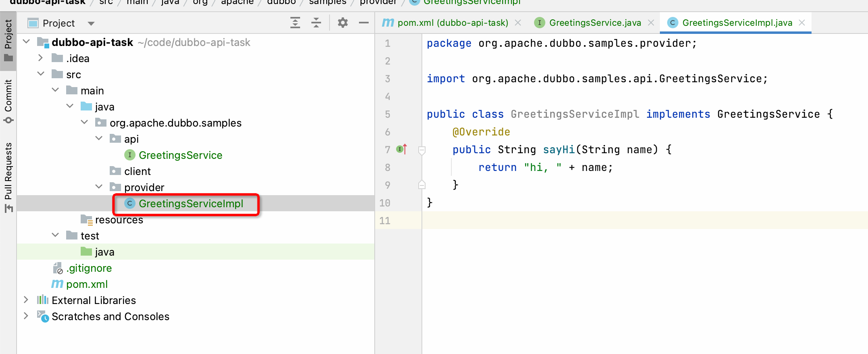Switch to the pom.xml editor tab
Image resolution: width=868 pixels, height=354 pixels.
click(x=452, y=23)
